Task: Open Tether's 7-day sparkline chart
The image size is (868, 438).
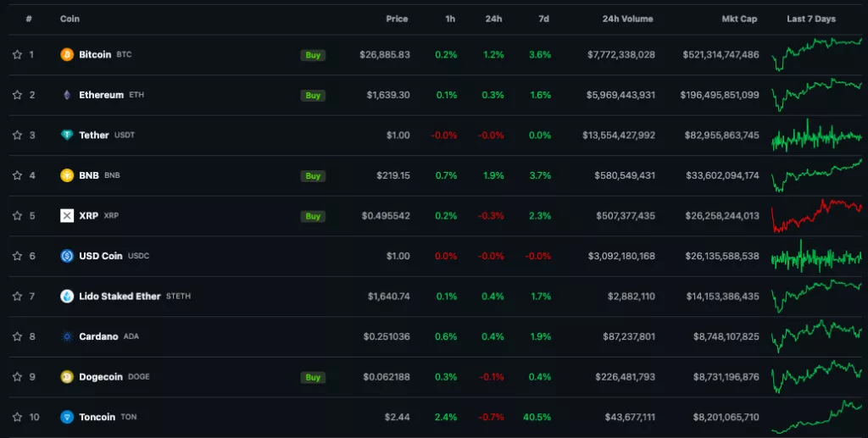Action: pos(816,136)
